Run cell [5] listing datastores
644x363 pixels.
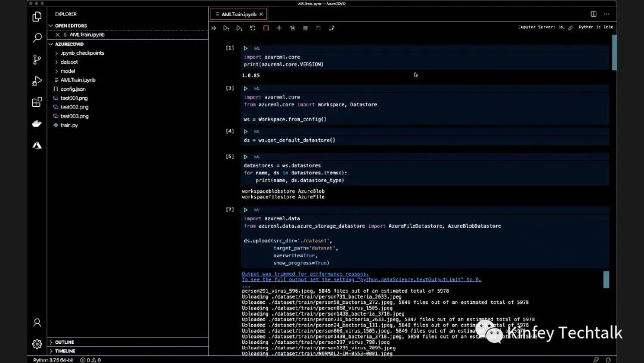[246, 157]
